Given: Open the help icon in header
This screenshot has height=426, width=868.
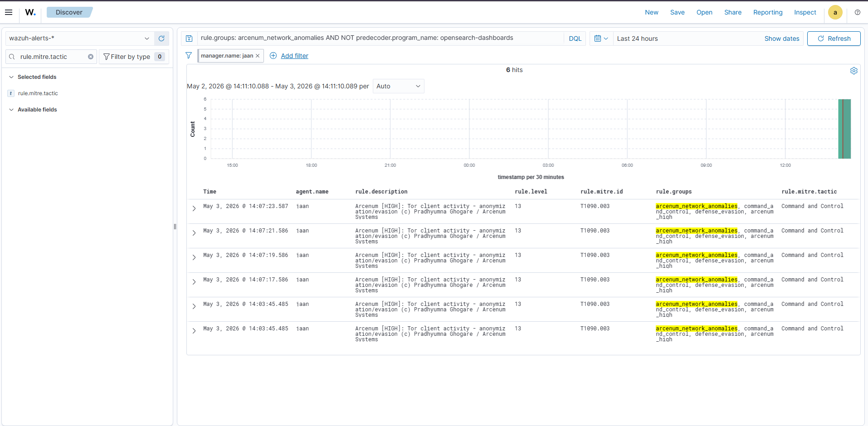Looking at the screenshot, I should pyautogui.click(x=857, y=12).
